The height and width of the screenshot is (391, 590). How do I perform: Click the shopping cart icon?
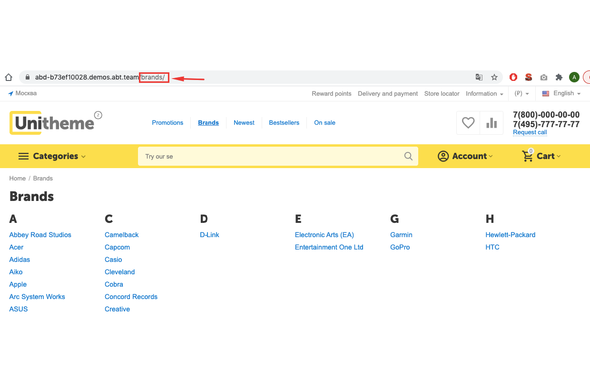(x=528, y=156)
